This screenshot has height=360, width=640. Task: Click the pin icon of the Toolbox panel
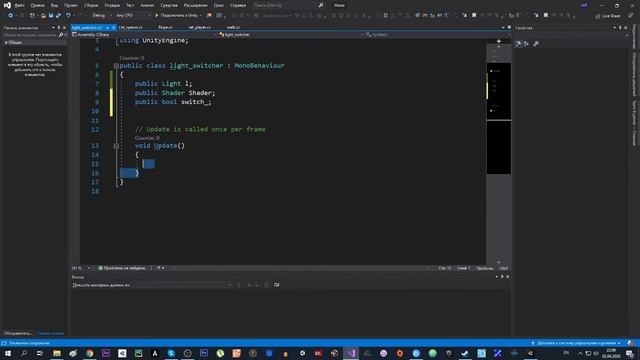click(x=59, y=28)
